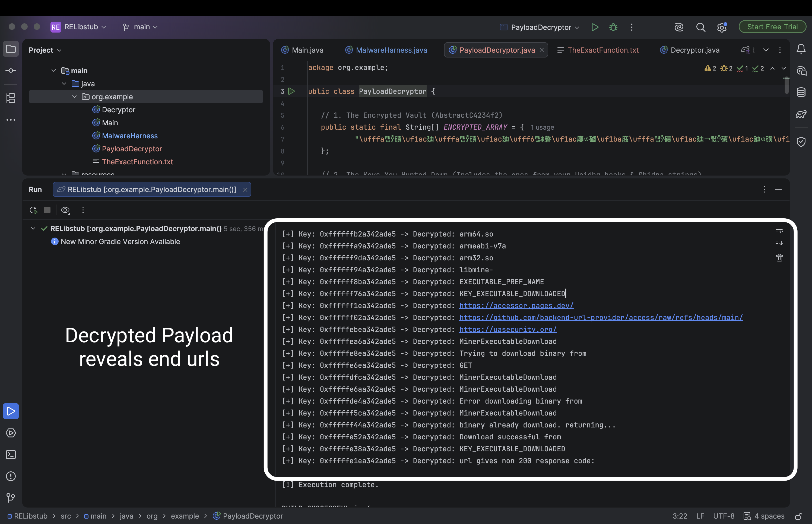Open the Terminal tool window
This screenshot has height=524, width=812.
[11, 455]
